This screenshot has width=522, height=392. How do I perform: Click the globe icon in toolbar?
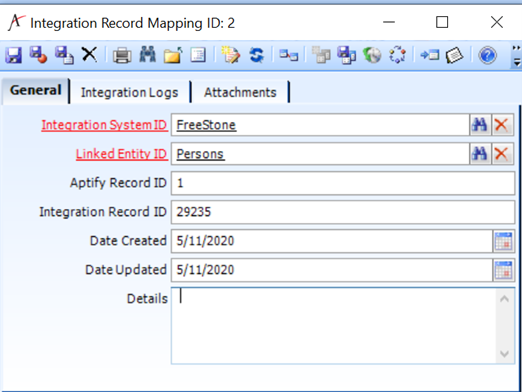click(x=372, y=55)
